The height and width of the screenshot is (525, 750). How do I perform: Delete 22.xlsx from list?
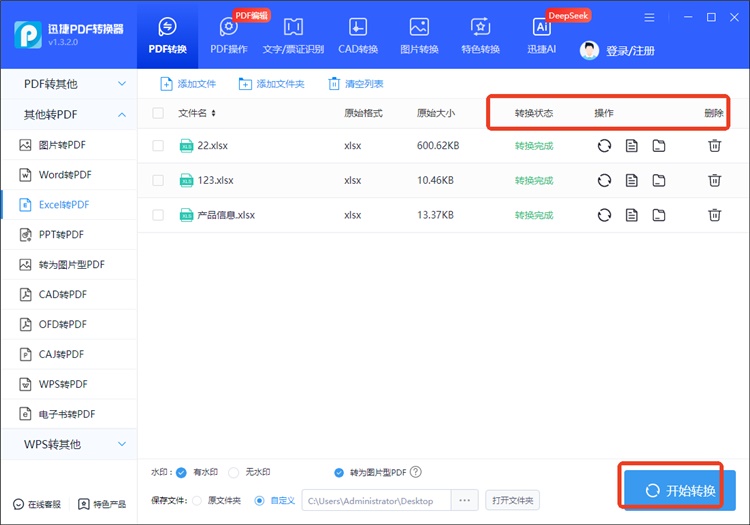coord(715,146)
